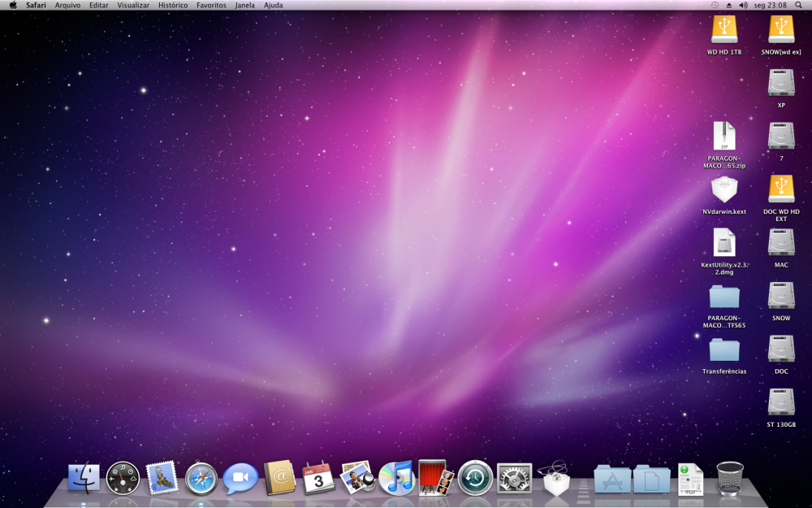Open the Visualizar menu
Viewport: 812px width, 508px height.
133,5
